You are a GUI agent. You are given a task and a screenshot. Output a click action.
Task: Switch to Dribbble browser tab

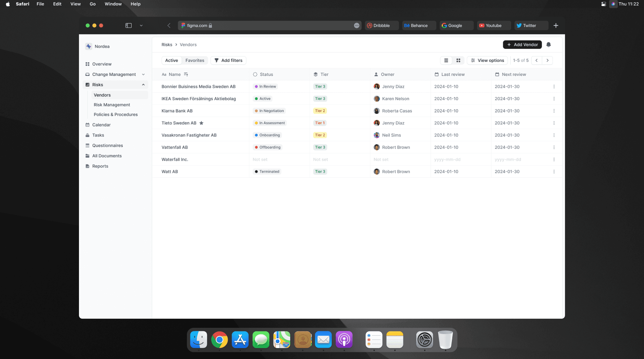(x=381, y=25)
